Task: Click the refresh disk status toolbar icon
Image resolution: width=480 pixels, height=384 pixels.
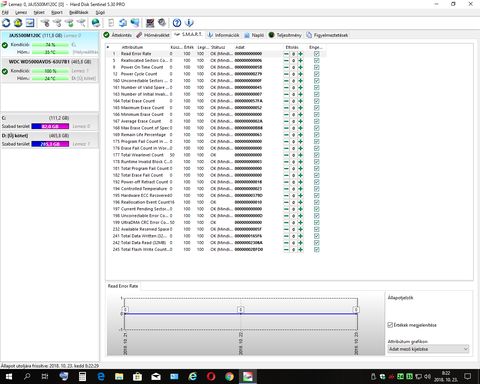Action: (6, 23)
